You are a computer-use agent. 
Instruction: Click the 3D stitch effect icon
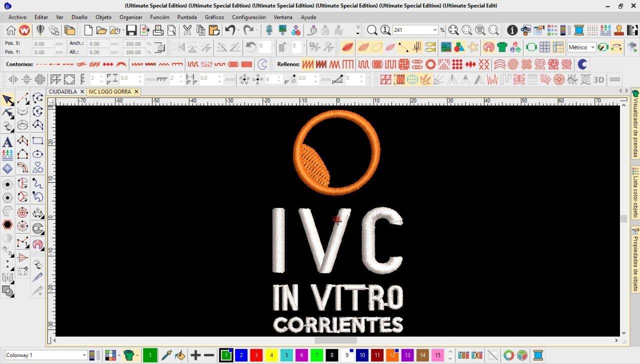(598, 79)
